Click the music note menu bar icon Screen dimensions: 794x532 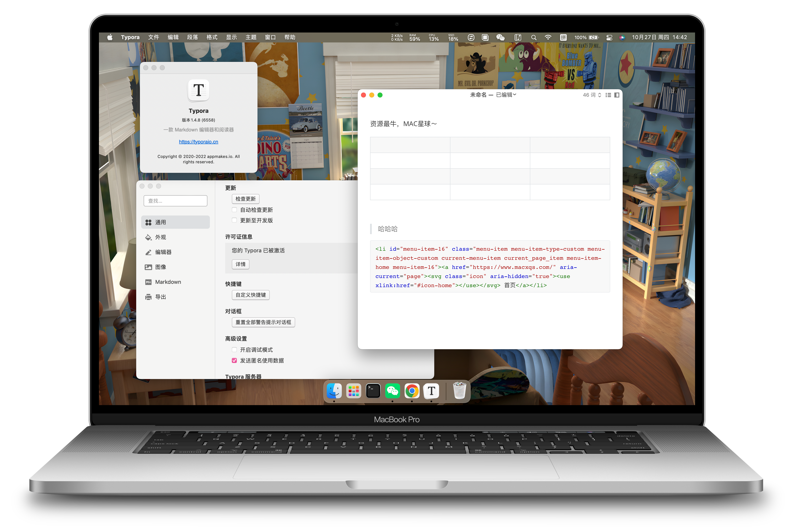pos(518,37)
